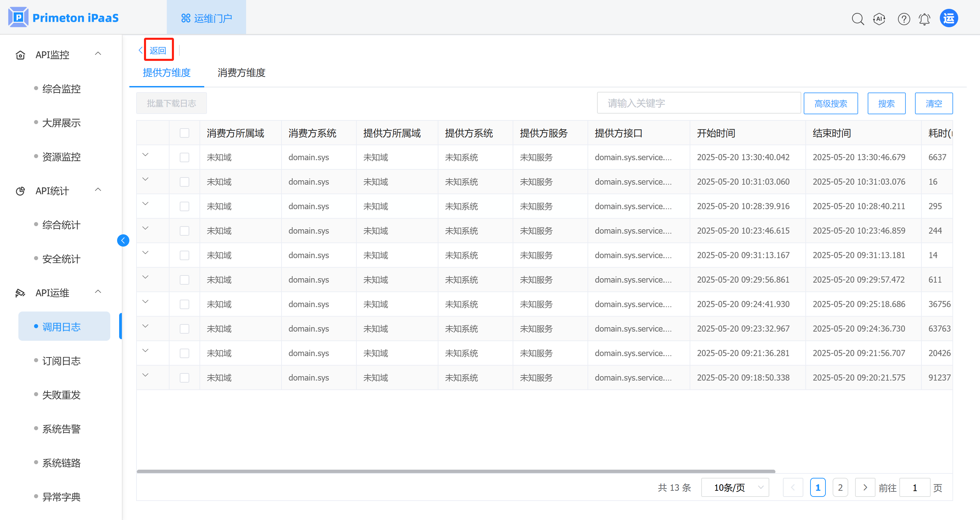Click the search magnifier icon in header
The image size is (980, 520).
(857, 19)
